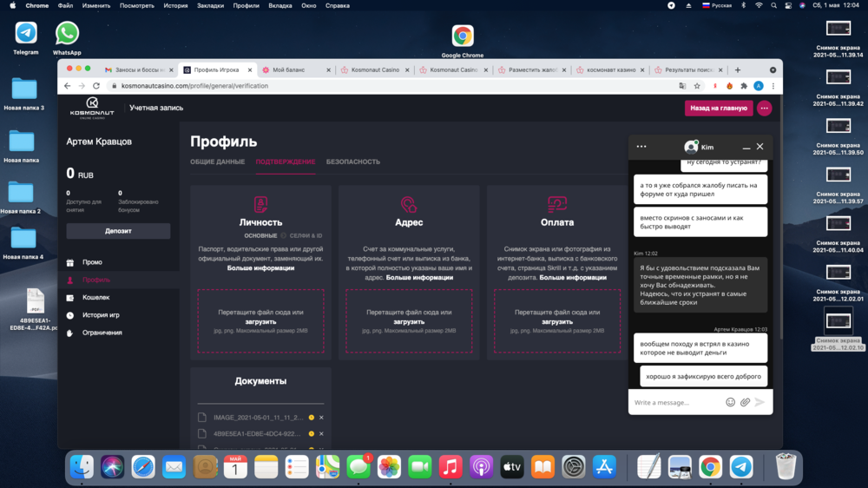Open the Chrome three-dot menu
This screenshot has width=868, height=488.
[x=773, y=86]
